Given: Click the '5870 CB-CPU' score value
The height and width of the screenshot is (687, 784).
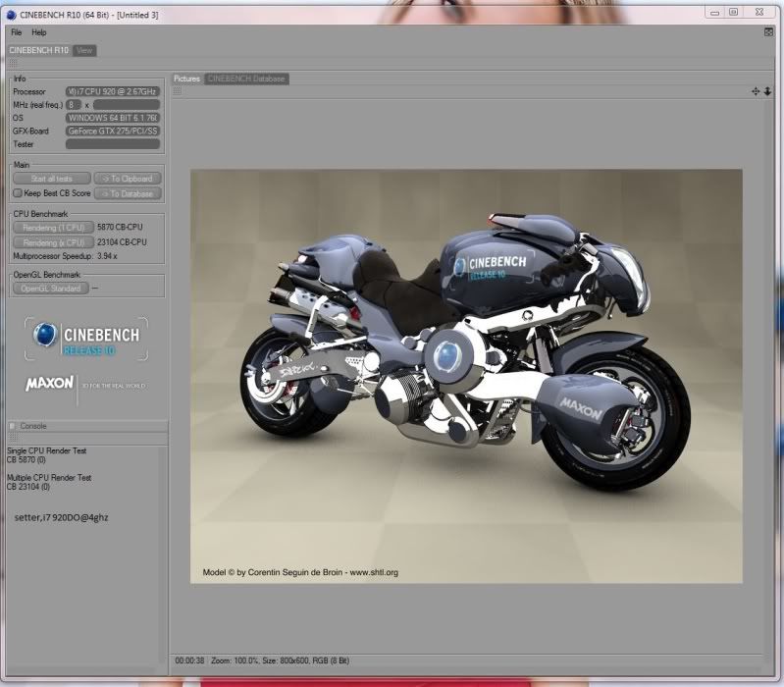Looking at the screenshot, I should coord(120,227).
